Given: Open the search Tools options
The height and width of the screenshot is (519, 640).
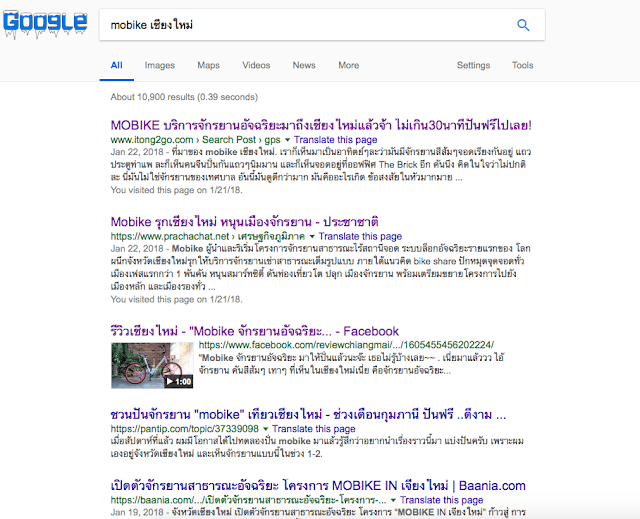Looking at the screenshot, I should click(522, 65).
